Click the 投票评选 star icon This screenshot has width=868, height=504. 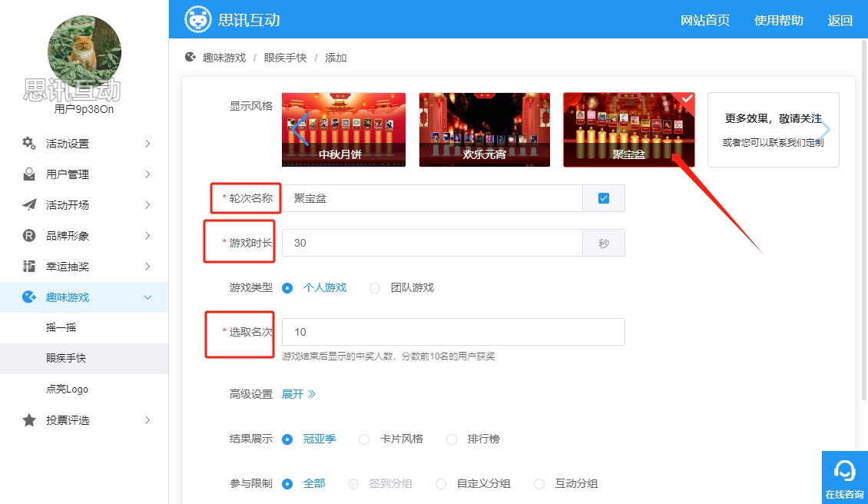click(x=29, y=420)
